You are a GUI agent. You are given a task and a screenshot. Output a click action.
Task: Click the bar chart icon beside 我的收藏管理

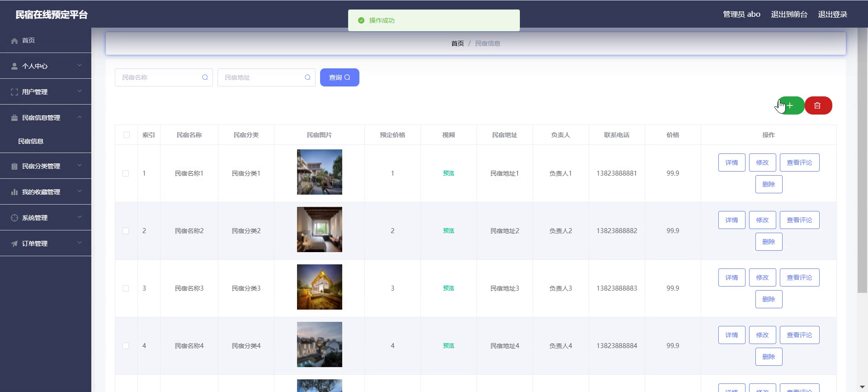[x=14, y=192]
